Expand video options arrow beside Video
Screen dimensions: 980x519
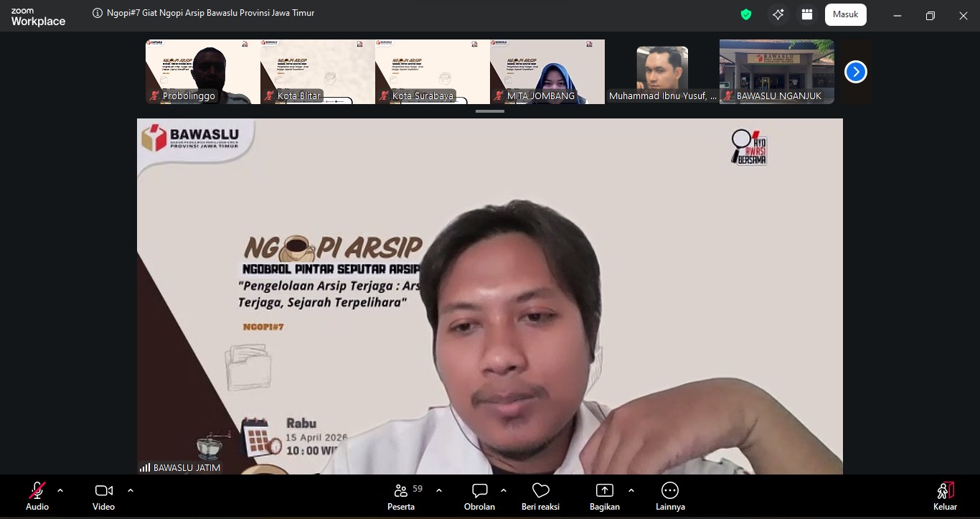point(131,490)
